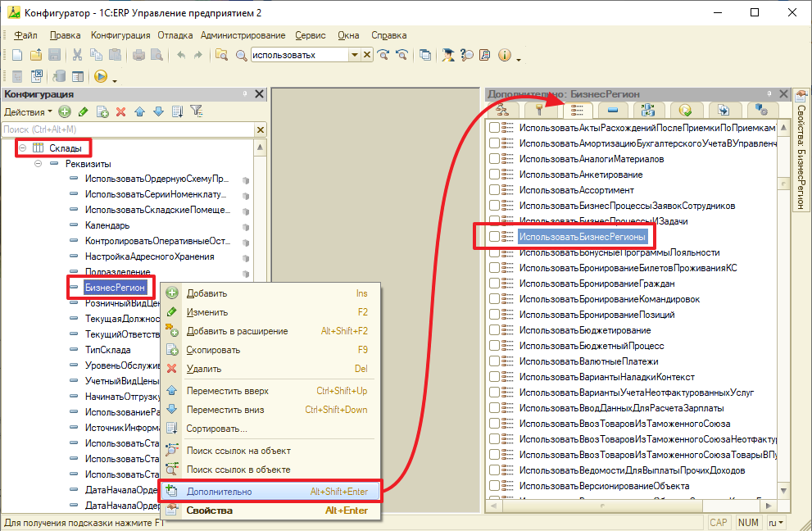Click the Sort icon in Конфигурация toolbar
Screen dimensions: 812x531
tap(177, 111)
